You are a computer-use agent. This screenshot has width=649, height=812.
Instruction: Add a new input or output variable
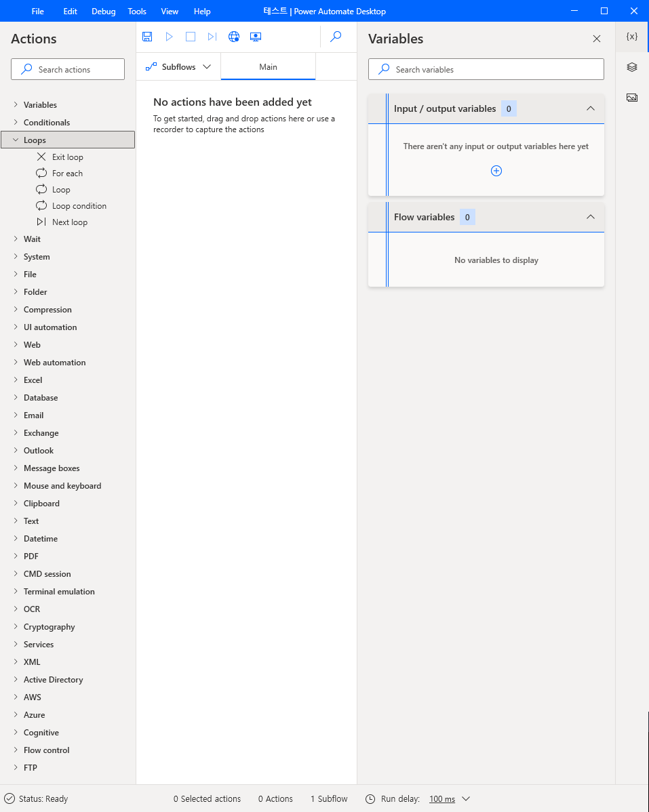(x=496, y=171)
